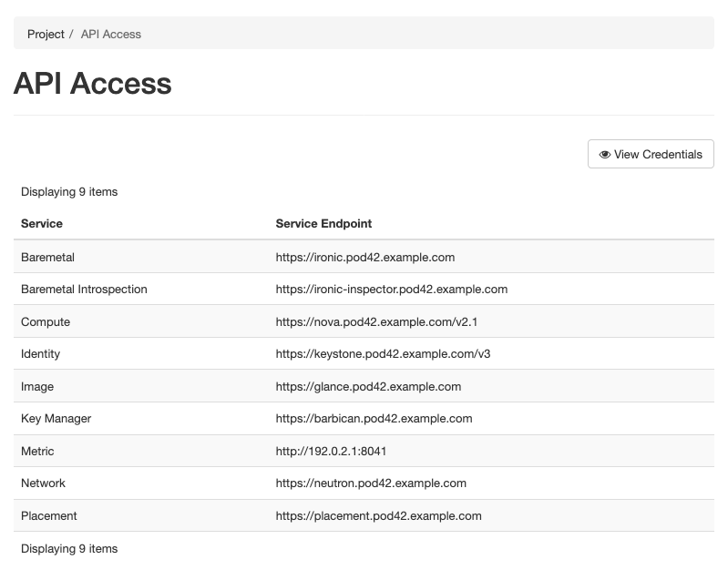
Task: Select API Access in the breadcrumb
Action: click(x=111, y=34)
